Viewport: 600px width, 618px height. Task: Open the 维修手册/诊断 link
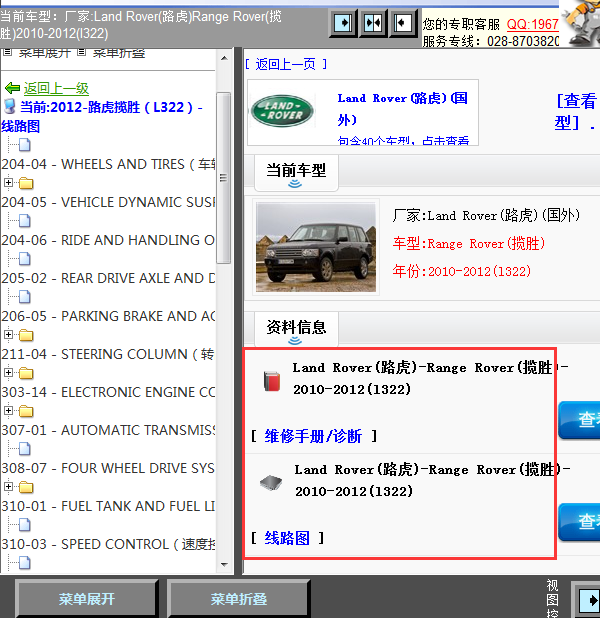[x=313, y=436]
